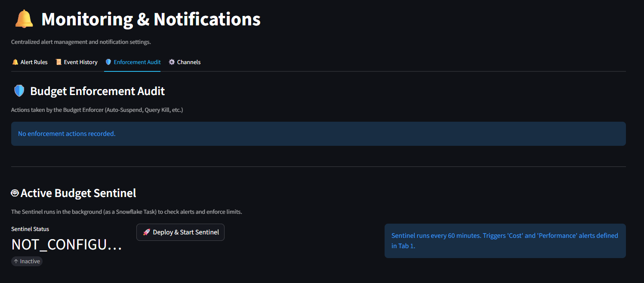Click the rocket icon in the Deploy button

pos(147,232)
